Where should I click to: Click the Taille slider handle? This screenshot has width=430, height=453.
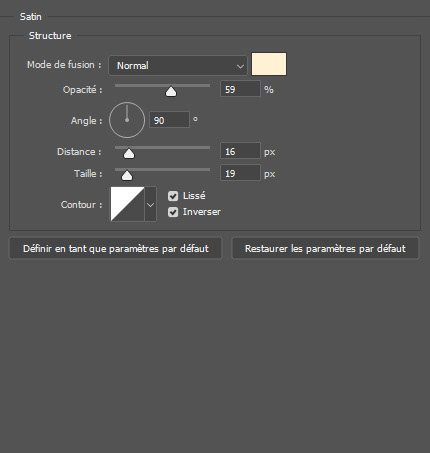(127, 176)
